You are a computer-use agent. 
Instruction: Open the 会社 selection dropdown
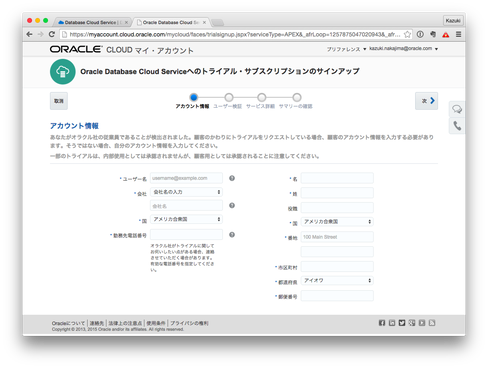186,192
